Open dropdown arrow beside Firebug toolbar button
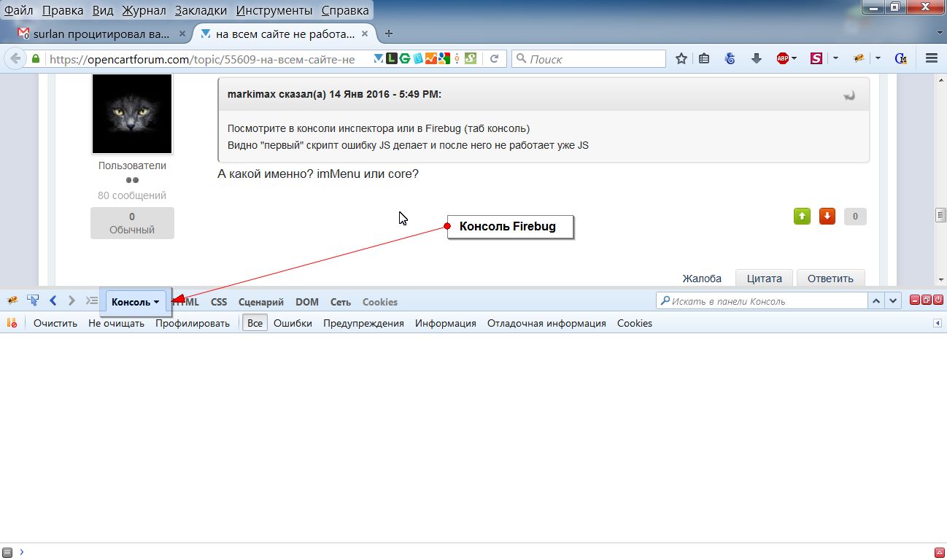 pos(878,58)
